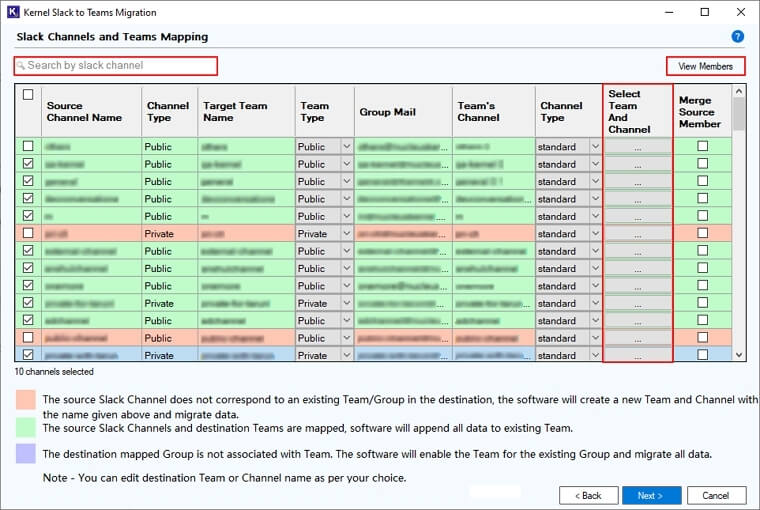Screen dimensions: 760x510
Task: Click the table scrollbar up arrow
Action: pyautogui.click(x=739, y=91)
